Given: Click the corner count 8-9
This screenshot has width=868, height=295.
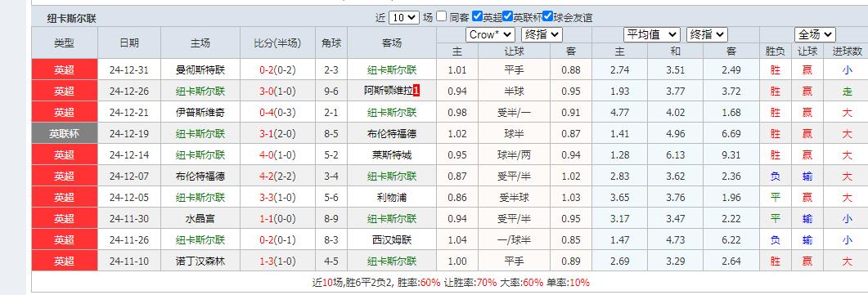Looking at the screenshot, I should tap(331, 219).
